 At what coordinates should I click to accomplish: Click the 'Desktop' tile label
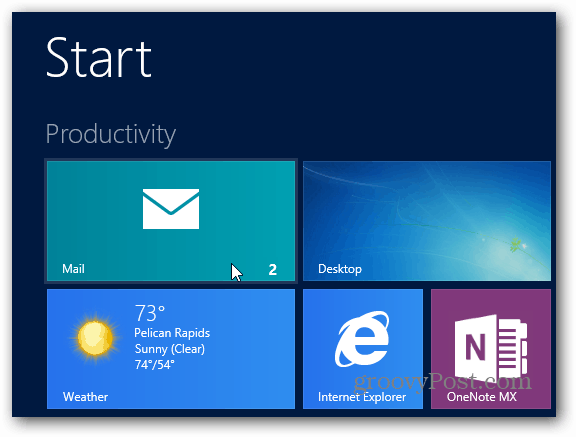pos(340,269)
